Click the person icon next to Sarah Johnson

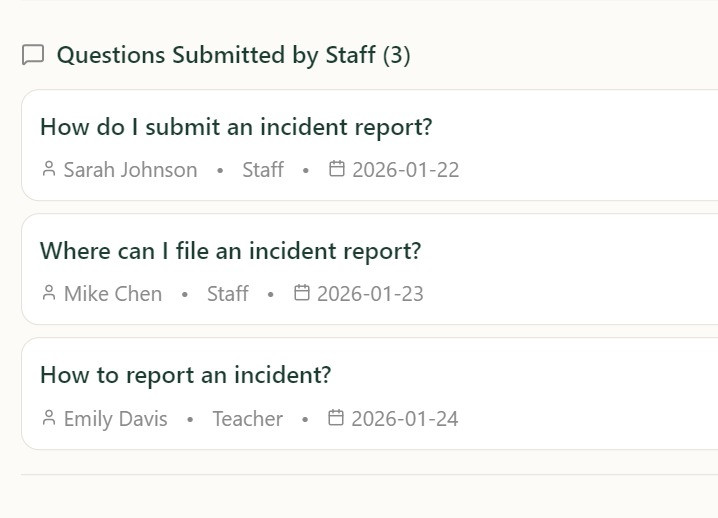(x=49, y=169)
